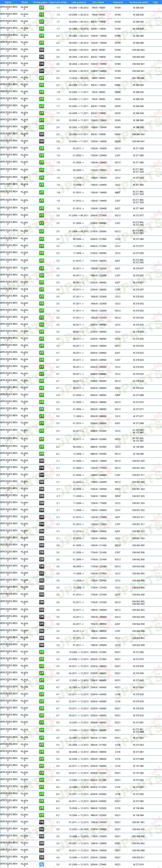Viewport: 162px width, 868px height.
Task: Select PB icon in M 156.984 C216 row
Action: coord(41,808)
